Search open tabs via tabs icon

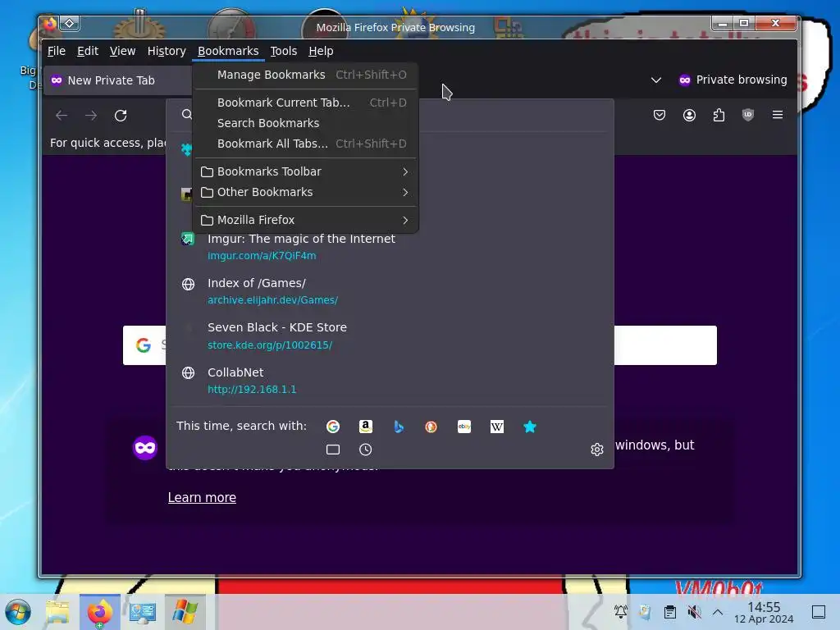[x=333, y=450]
